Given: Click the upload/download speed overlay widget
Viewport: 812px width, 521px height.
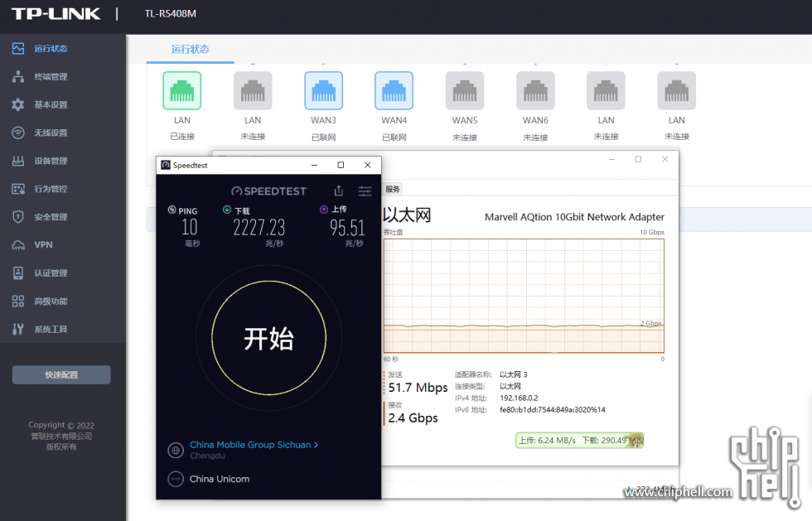Looking at the screenshot, I should [x=579, y=440].
